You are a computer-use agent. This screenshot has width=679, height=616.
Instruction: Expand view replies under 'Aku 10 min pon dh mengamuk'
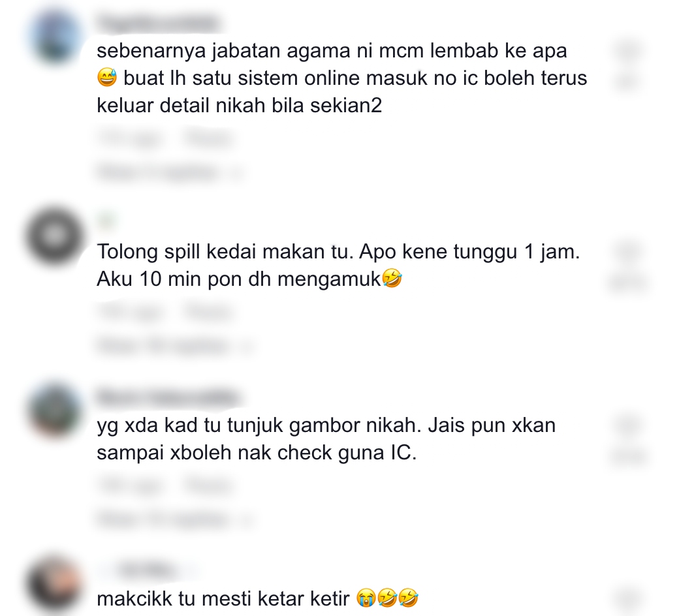point(176,345)
